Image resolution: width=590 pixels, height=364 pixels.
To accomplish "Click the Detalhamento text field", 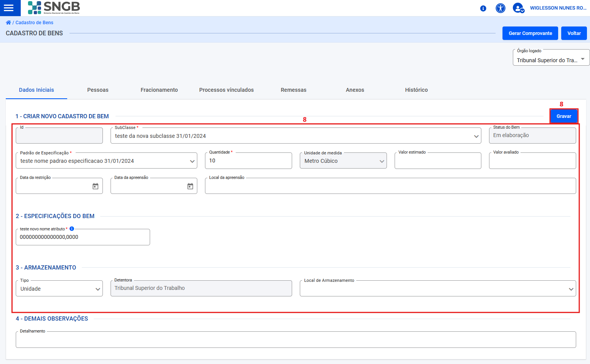I will [x=296, y=339].
